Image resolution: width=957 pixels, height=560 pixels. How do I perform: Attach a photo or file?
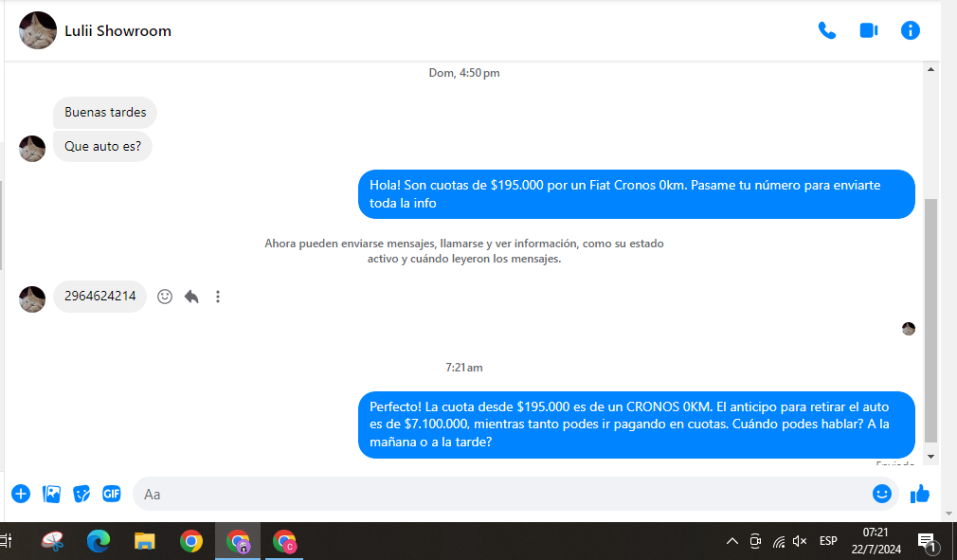pos(51,494)
